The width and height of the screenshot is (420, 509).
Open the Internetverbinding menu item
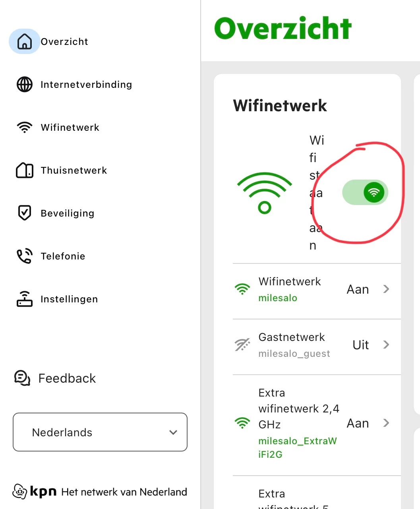[86, 85]
